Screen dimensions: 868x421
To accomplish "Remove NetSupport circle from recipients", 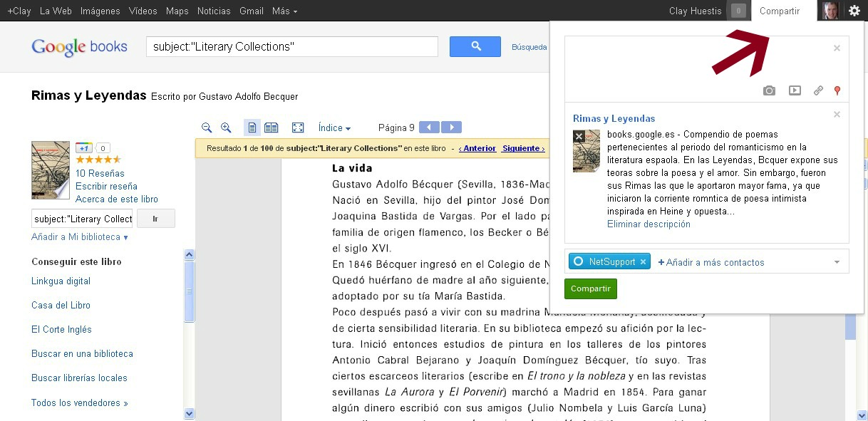I will click(643, 262).
